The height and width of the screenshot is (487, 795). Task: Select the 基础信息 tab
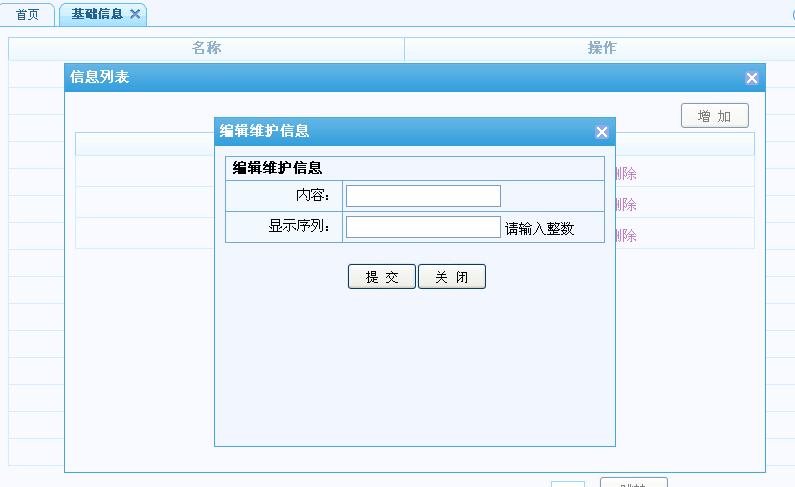click(97, 14)
